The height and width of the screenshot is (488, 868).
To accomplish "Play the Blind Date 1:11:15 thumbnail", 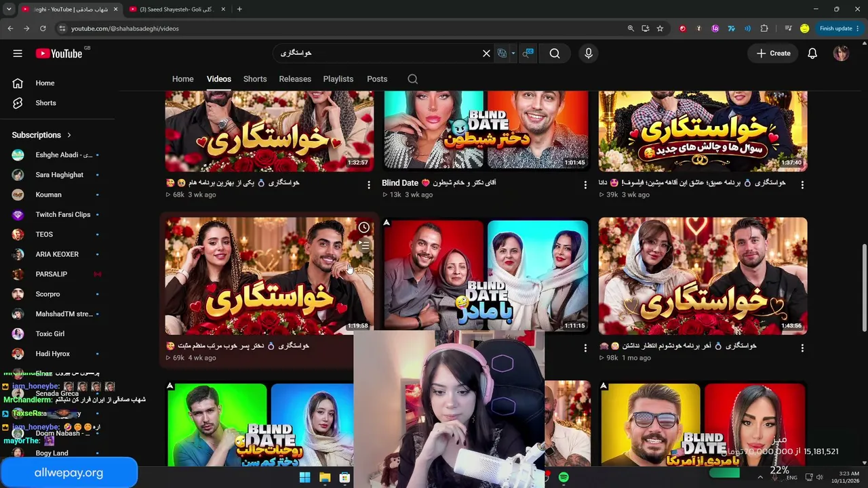I will (486, 274).
